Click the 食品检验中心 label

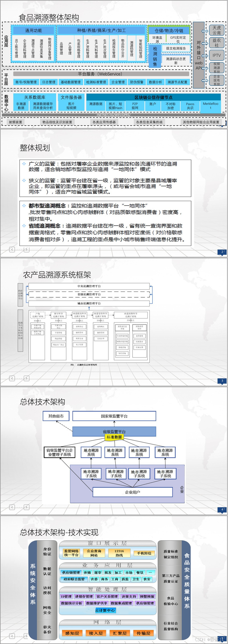(171, 601)
